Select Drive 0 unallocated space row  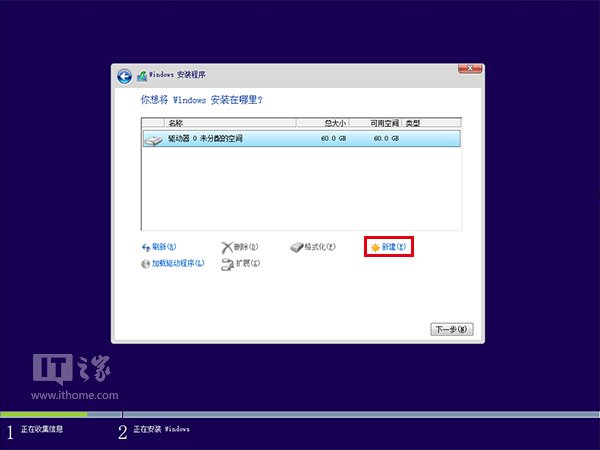[x=302, y=139]
